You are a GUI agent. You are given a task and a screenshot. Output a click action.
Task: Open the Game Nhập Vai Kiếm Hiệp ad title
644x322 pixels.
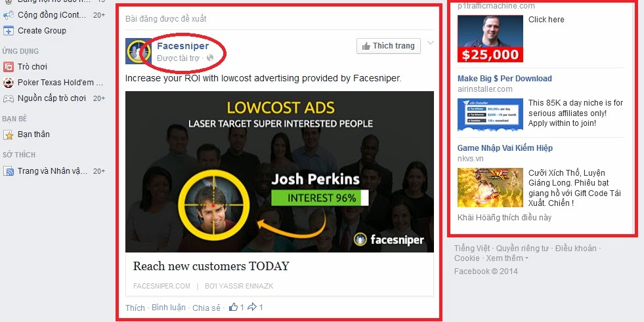tap(505, 148)
